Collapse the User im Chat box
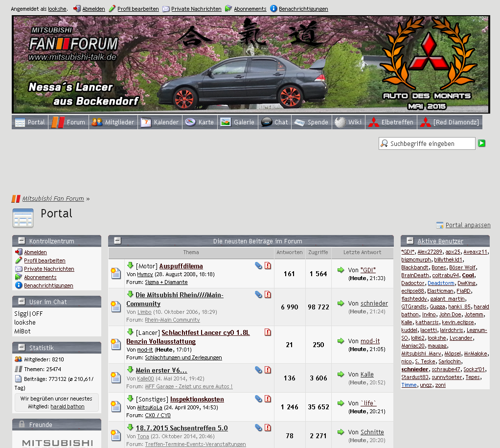500x448 pixels. pyautogui.click(x=22, y=301)
